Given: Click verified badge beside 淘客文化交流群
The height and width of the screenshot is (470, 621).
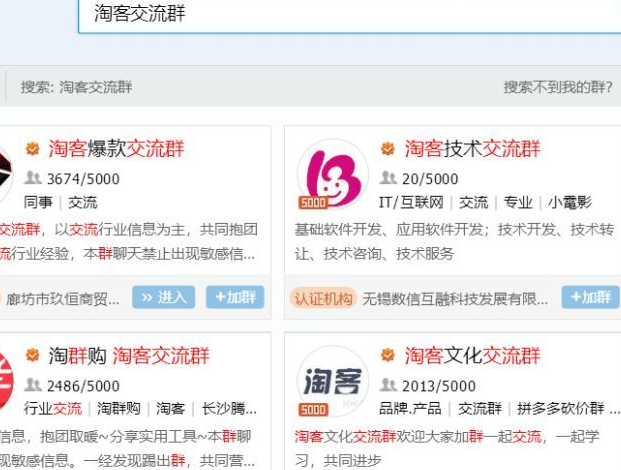Looking at the screenshot, I should (x=388, y=355).
